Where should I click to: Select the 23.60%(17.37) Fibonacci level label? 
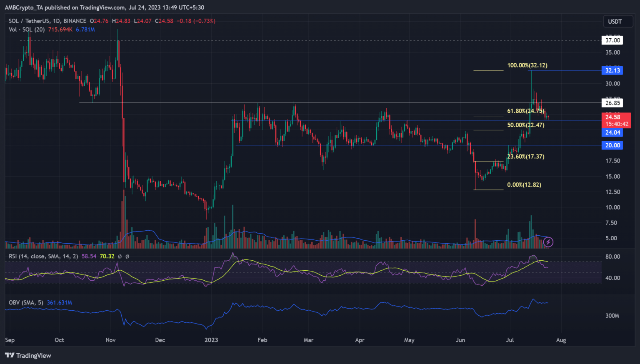(525, 157)
